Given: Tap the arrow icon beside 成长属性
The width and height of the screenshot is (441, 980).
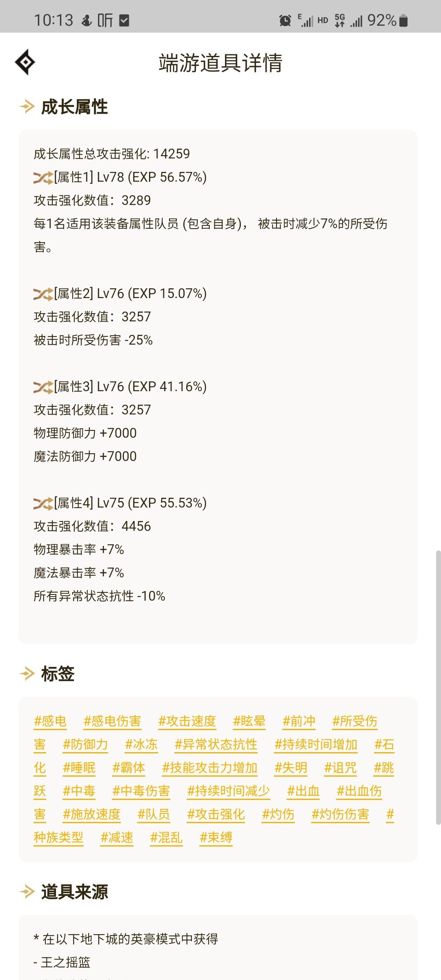Looking at the screenshot, I should (27, 107).
